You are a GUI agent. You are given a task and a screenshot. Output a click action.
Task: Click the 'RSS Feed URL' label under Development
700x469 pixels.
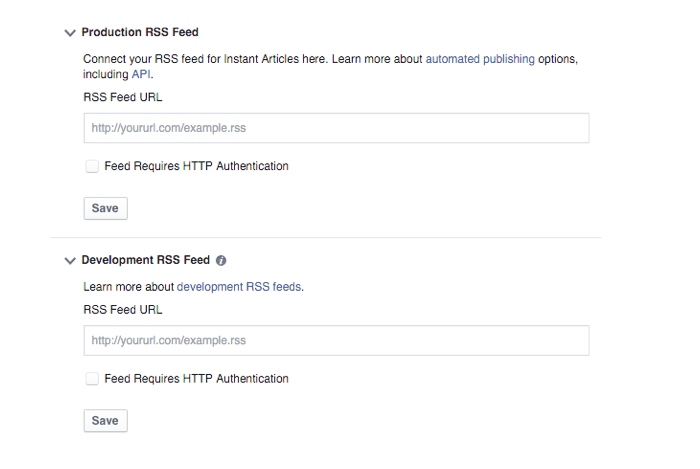coord(123,310)
